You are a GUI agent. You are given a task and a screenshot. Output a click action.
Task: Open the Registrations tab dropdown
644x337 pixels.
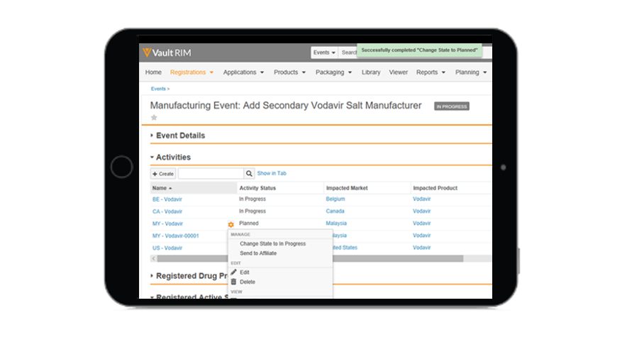[191, 72]
